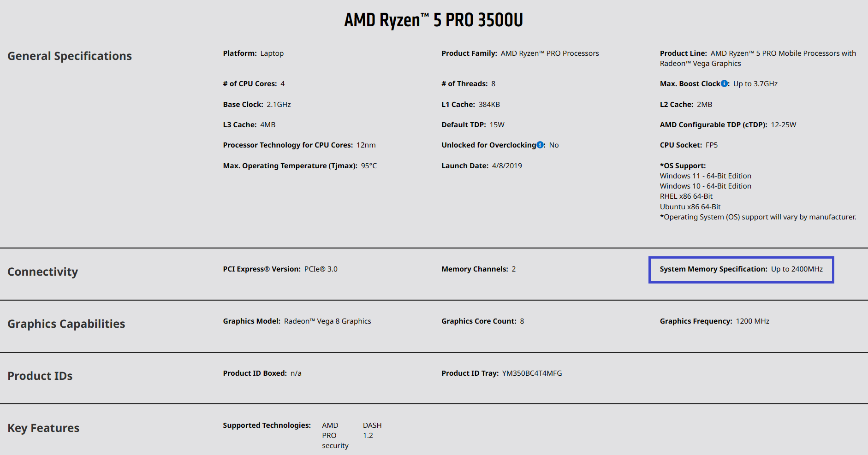Image resolution: width=868 pixels, height=455 pixels.
Task: Click the AMD PRO security technology text
Action: (335, 435)
